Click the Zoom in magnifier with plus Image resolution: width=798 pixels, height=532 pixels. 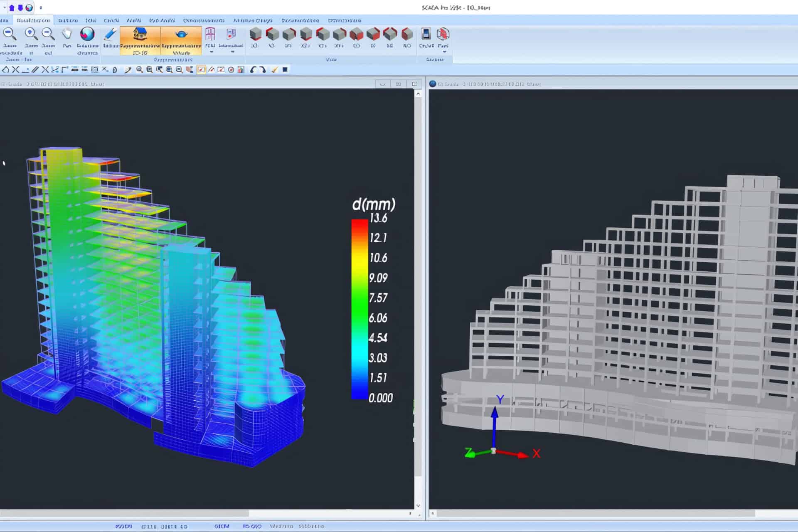[x=31, y=34]
